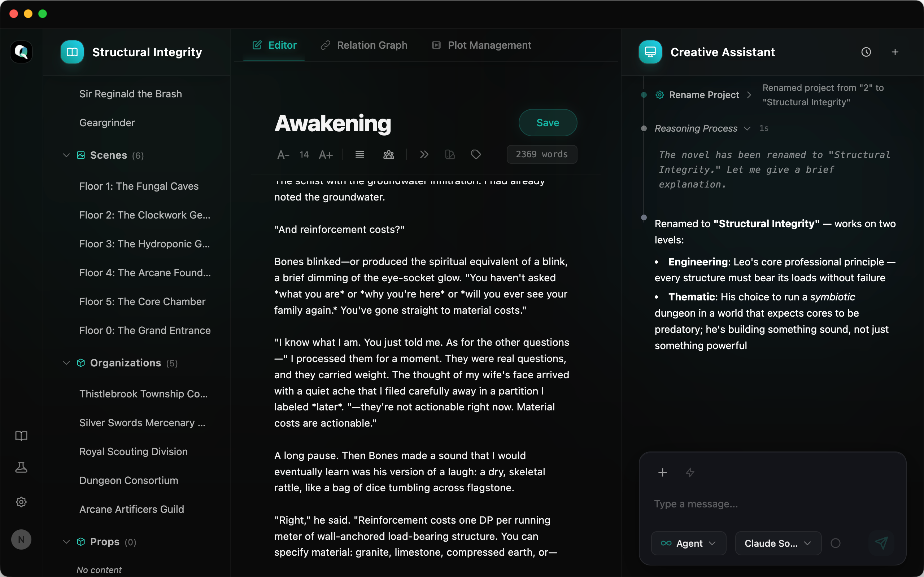Decrease the editor font size with A-
This screenshot has width=924, height=577.
283,155
